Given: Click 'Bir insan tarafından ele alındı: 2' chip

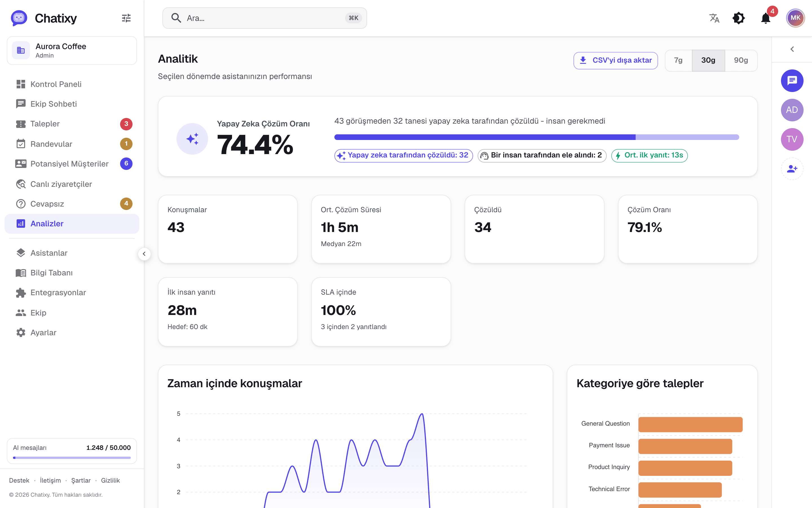Looking at the screenshot, I should pos(542,156).
